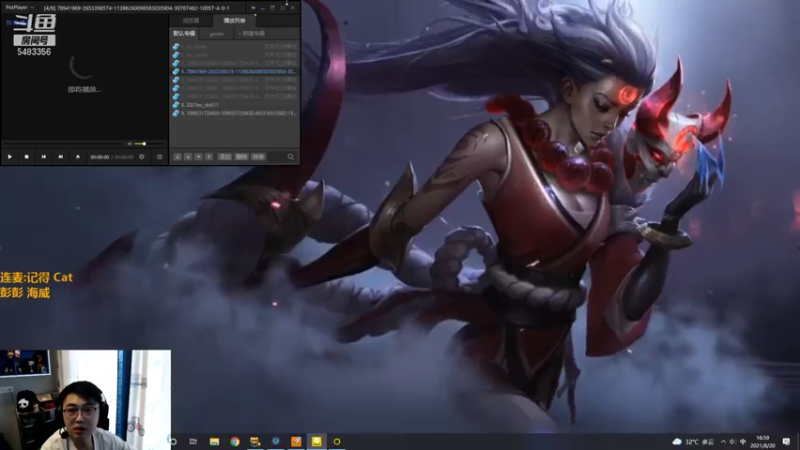Select the 播放列表 playlist tab
The image size is (800, 450).
[234, 20]
